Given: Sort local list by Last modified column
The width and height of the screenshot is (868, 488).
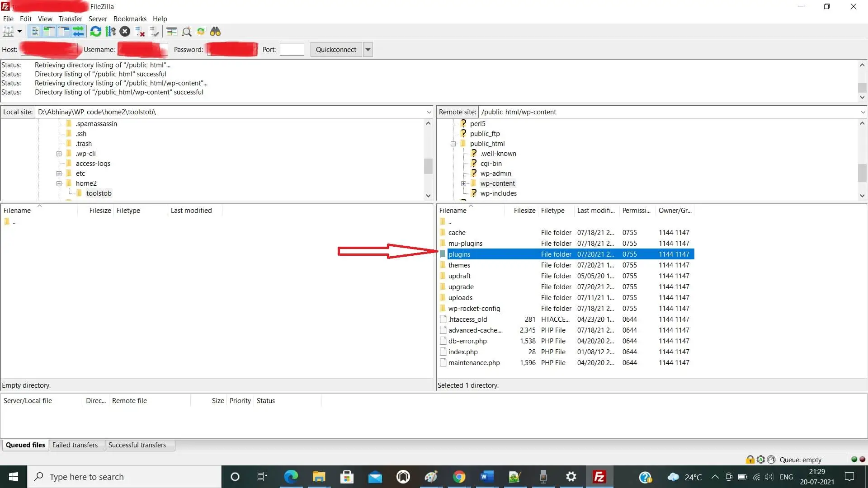Looking at the screenshot, I should [x=191, y=211].
